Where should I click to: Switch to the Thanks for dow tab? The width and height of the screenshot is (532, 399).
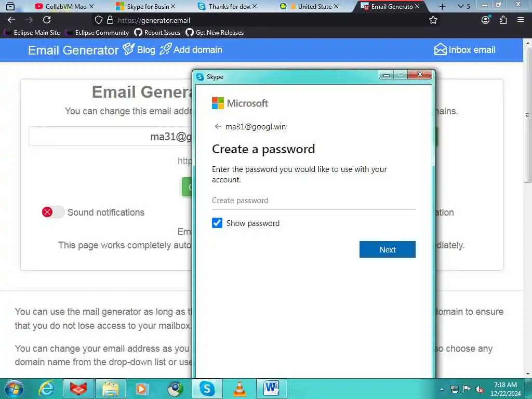[x=228, y=6]
